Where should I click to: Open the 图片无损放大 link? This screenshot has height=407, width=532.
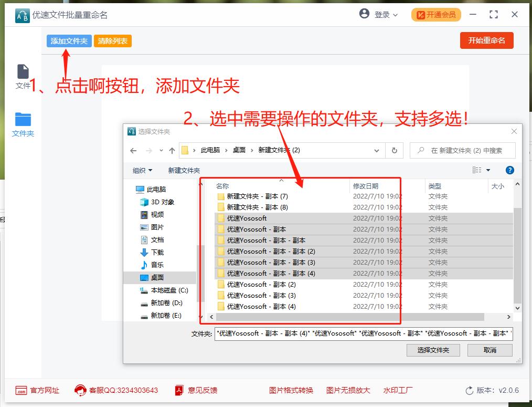pos(348,390)
